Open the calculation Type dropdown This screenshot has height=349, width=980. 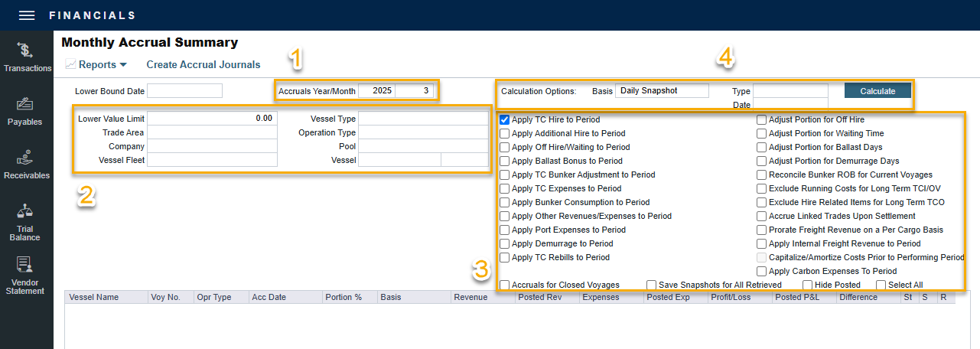point(790,91)
